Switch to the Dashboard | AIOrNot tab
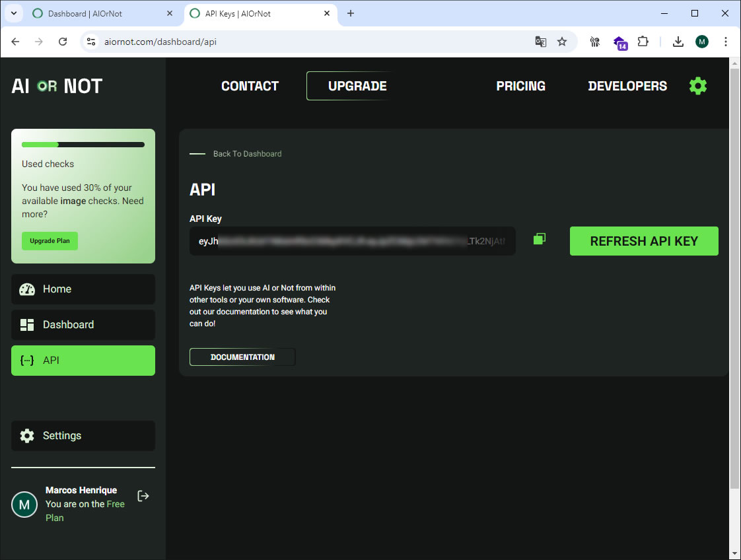 [102, 14]
